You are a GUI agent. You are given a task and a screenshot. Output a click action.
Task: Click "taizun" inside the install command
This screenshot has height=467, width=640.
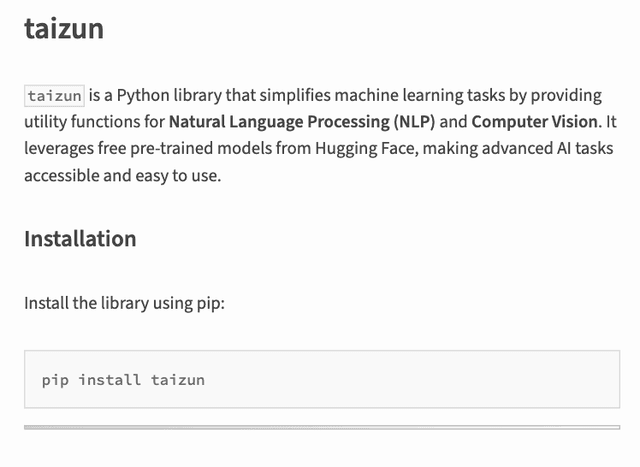(178, 380)
